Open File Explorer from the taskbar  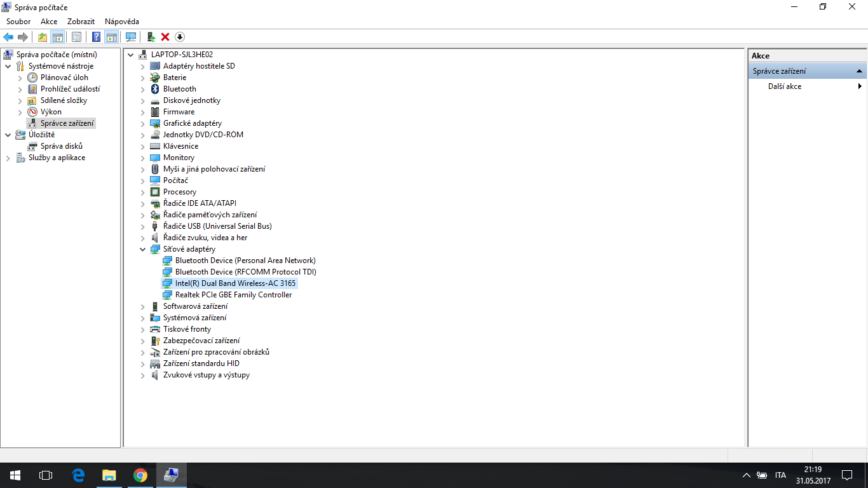click(109, 475)
